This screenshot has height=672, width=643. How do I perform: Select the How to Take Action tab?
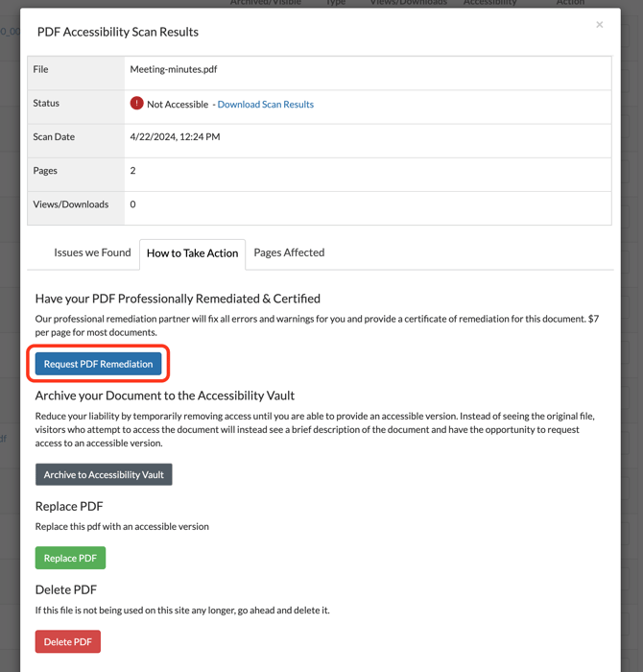click(192, 253)
